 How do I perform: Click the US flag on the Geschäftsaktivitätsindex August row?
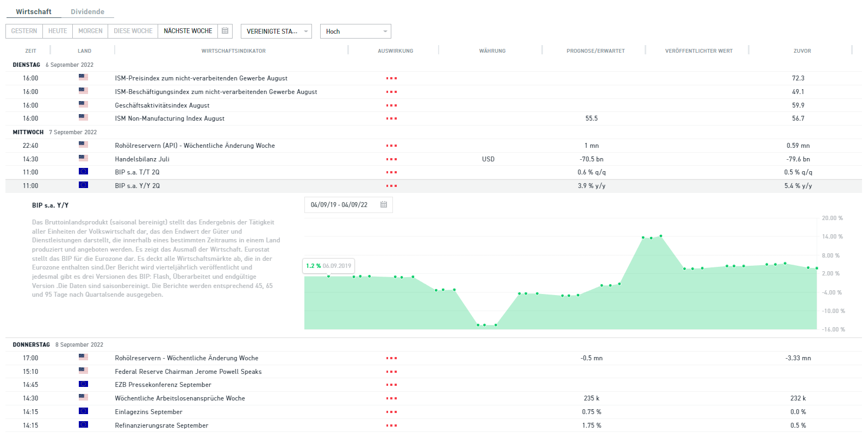pyautogui.click(x=83, y=104)
